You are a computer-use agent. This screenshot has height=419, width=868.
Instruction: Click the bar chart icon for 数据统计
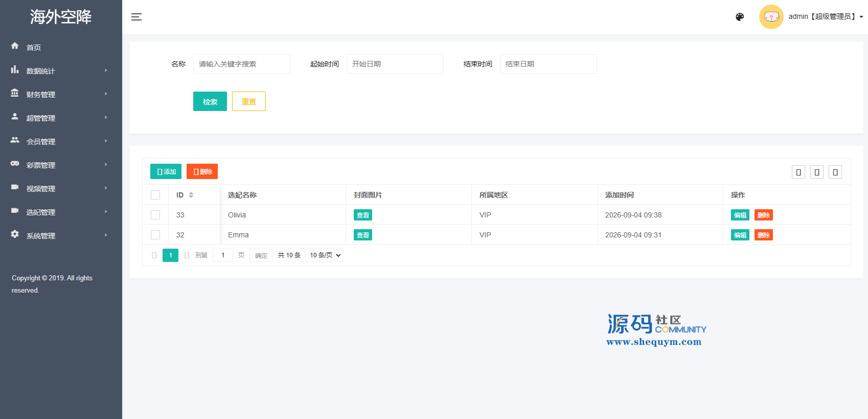point(15,70)
